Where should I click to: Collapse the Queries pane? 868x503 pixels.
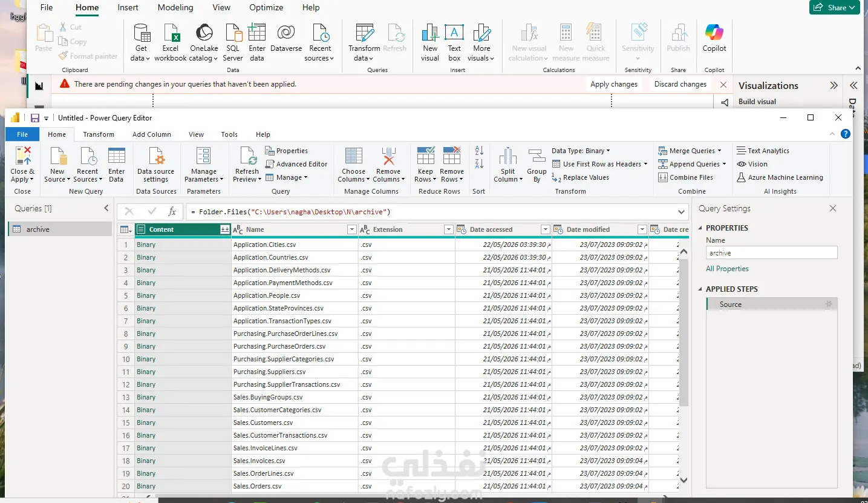tap(106, 208)
